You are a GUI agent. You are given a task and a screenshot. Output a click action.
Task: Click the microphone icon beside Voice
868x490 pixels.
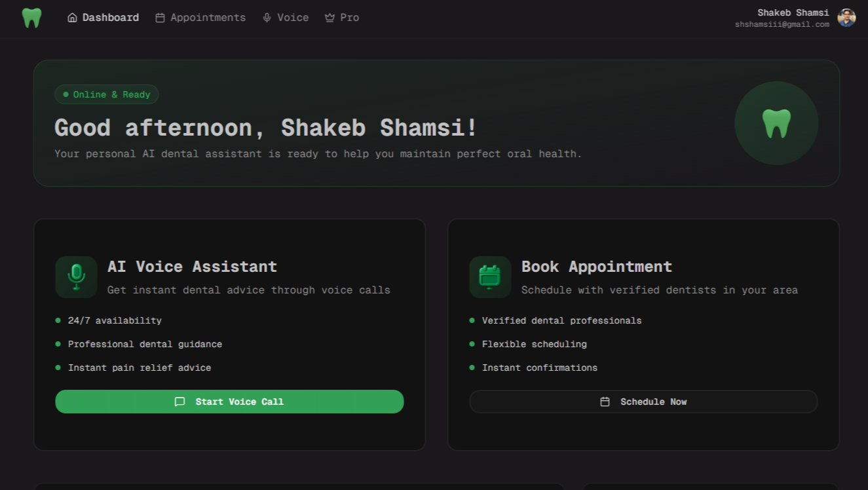point(267,18)
